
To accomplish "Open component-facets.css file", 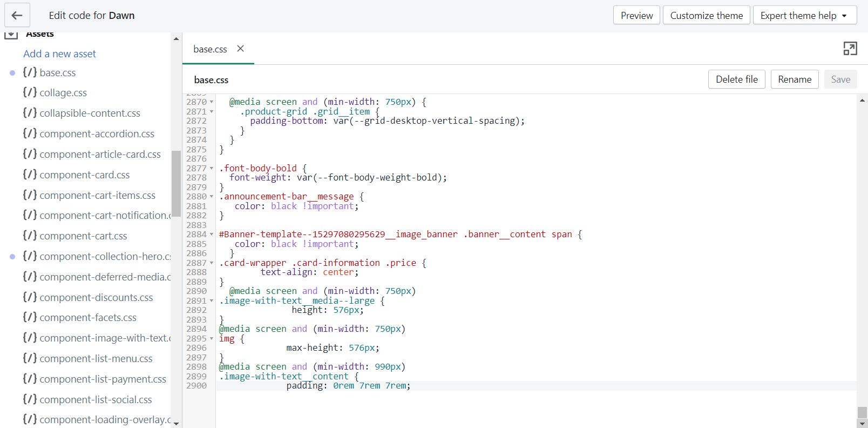I will pyautogui.click(x=87, y=317).
